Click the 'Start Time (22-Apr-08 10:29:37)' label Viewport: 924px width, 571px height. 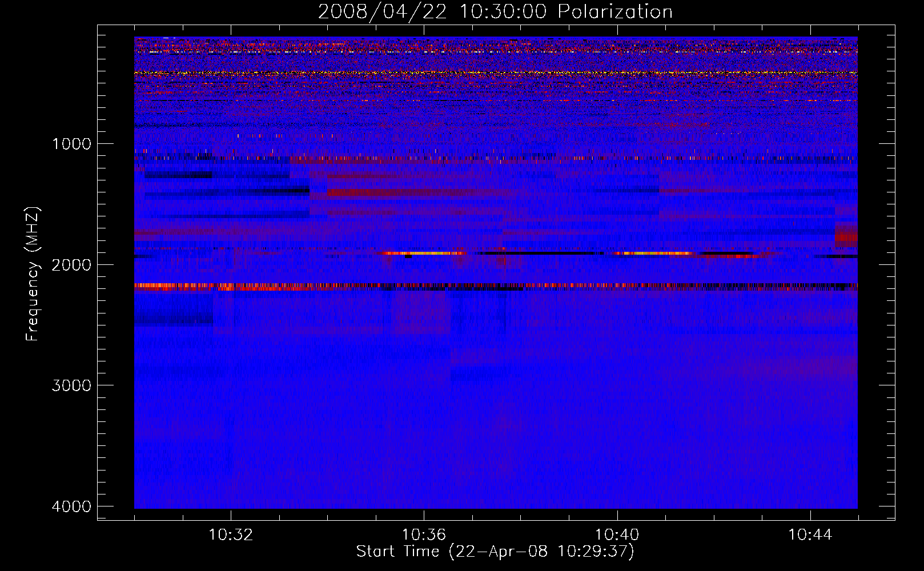pos(495,552)
